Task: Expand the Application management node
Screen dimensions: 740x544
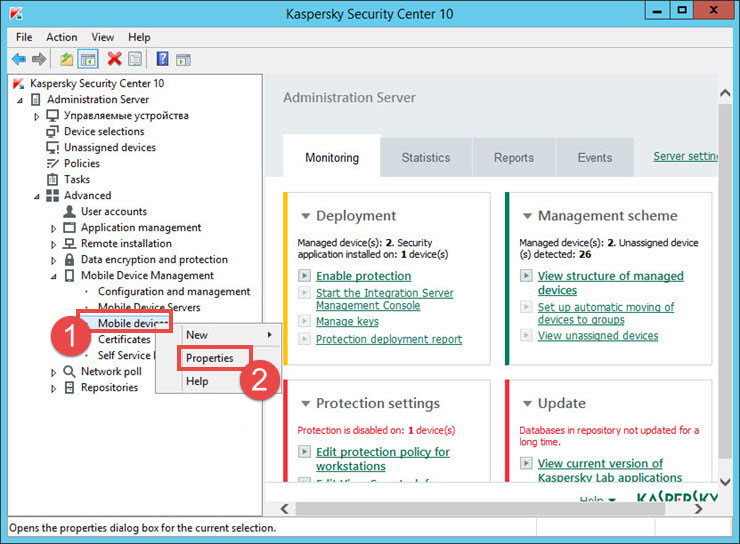Action: 53,228
